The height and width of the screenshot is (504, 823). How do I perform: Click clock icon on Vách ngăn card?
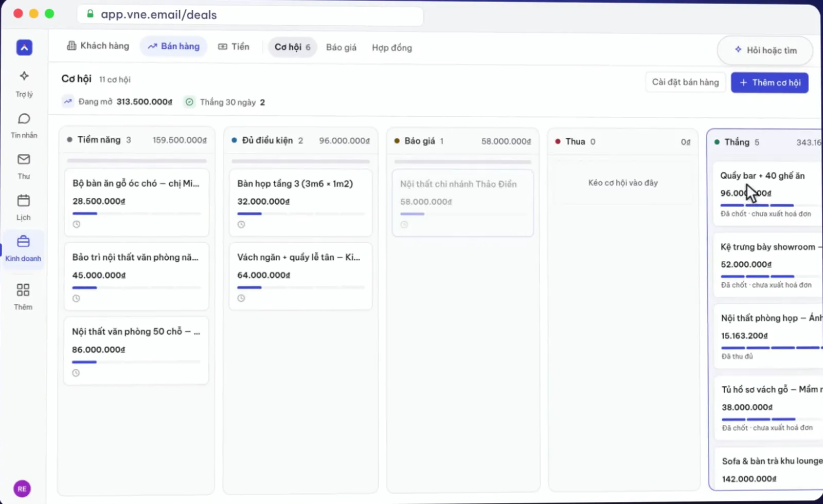click(241, 298)
